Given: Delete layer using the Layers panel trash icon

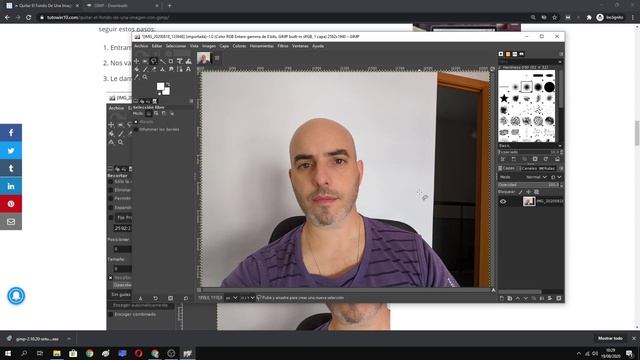Looking at the screenshot, I should tap(559, 298).
